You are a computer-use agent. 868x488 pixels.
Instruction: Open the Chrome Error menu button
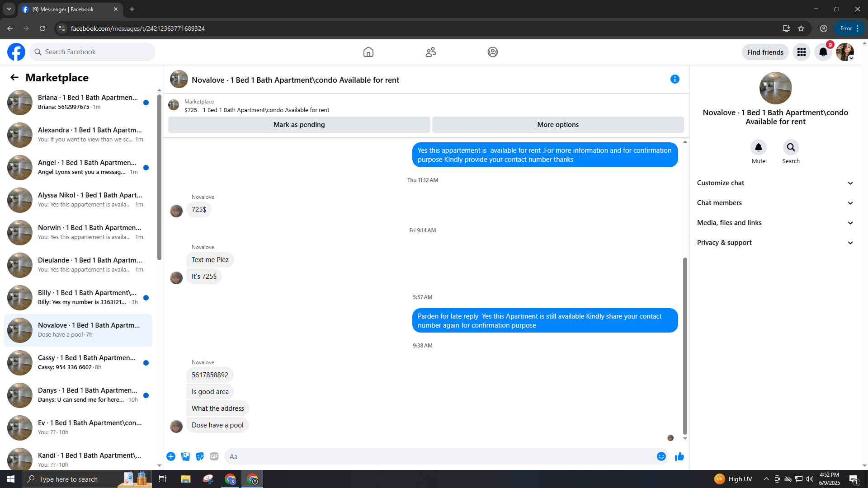pos(849,28)
